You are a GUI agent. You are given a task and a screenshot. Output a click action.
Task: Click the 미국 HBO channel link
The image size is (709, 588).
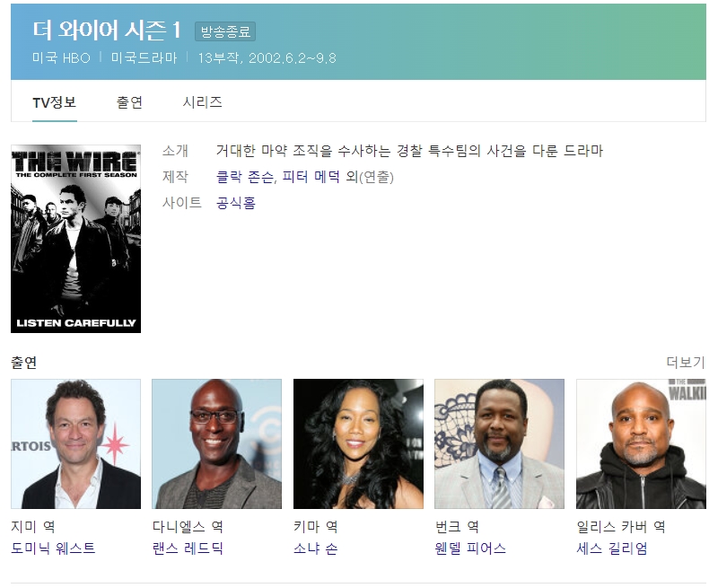(x=61, y=58)
